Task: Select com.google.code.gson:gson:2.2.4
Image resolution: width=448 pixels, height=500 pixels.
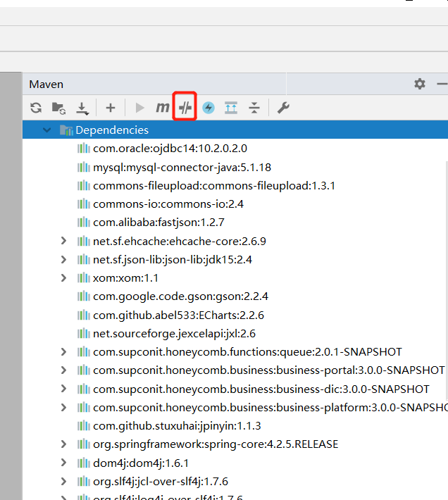Action: point(180,296)
